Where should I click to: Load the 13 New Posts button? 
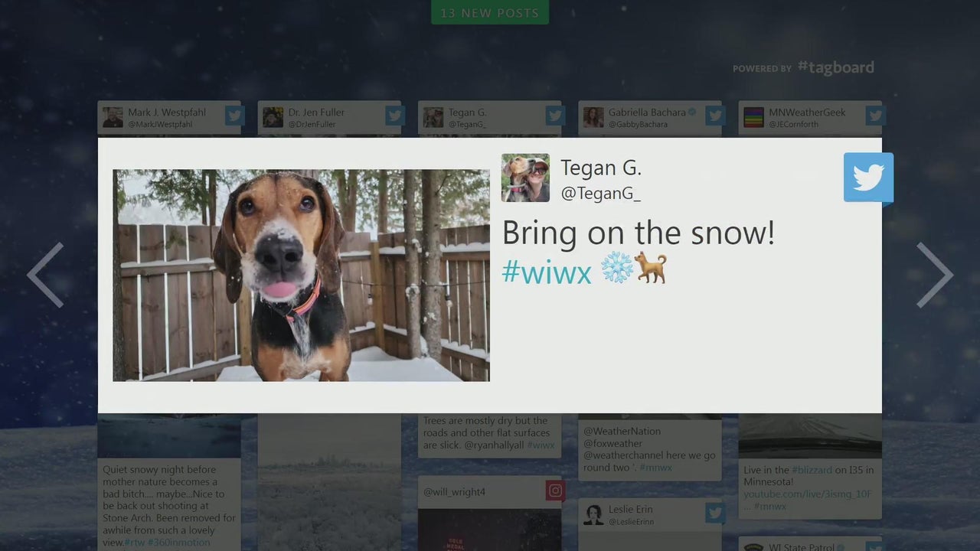[x=490, y=12]
